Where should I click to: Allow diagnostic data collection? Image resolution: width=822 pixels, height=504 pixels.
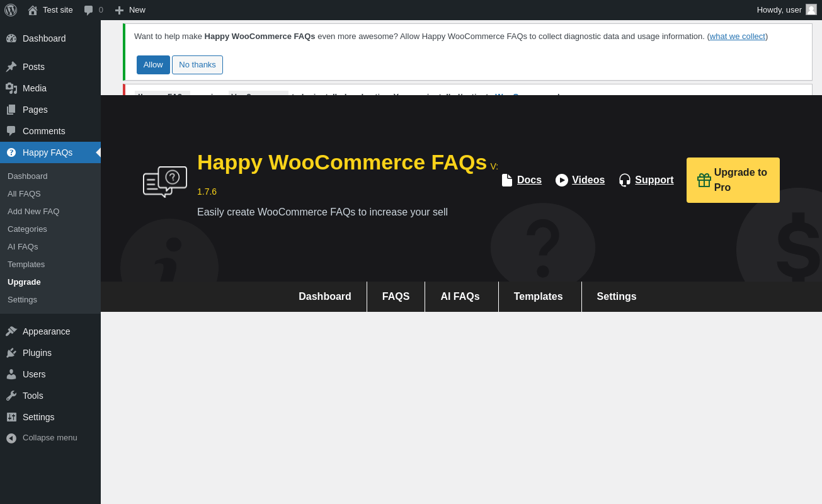tap(153, 65)
